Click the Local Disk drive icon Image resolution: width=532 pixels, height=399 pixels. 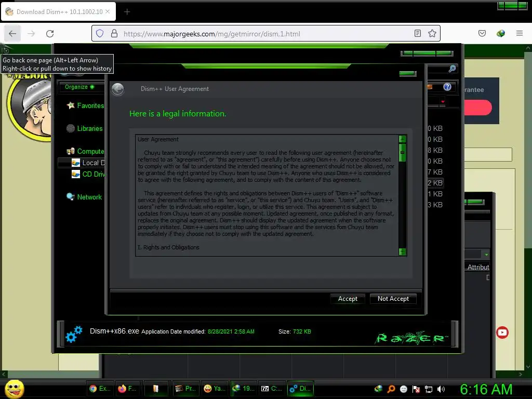point(76,163)
